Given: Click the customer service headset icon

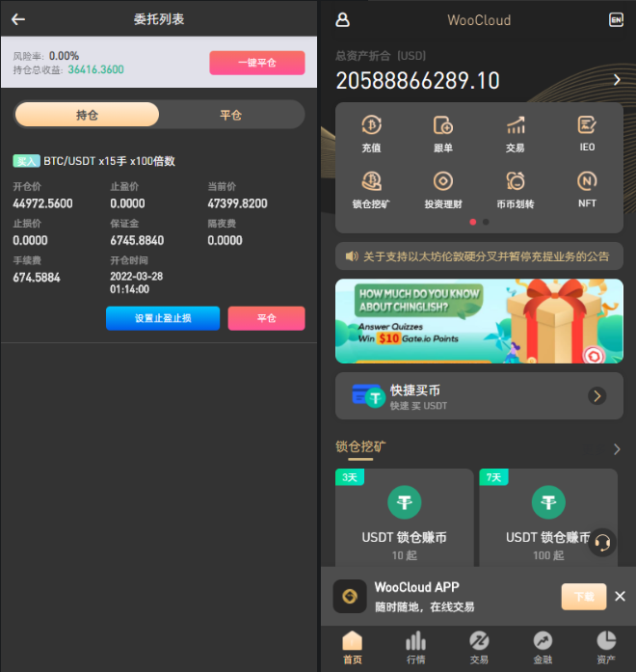Looking at the screenshot, I should tap(602, 543).
